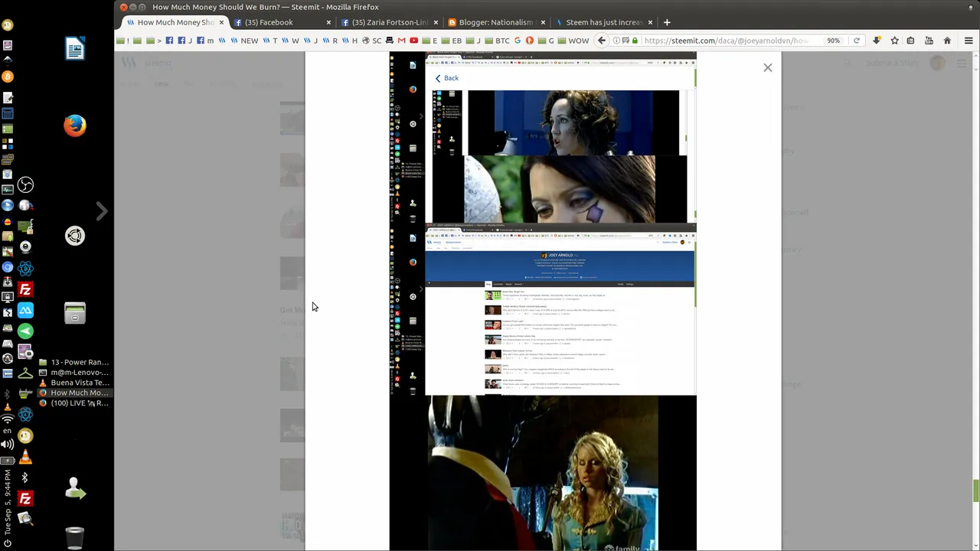
Task: Open the EB bookmark item
Action: click(x=452, y=41)
